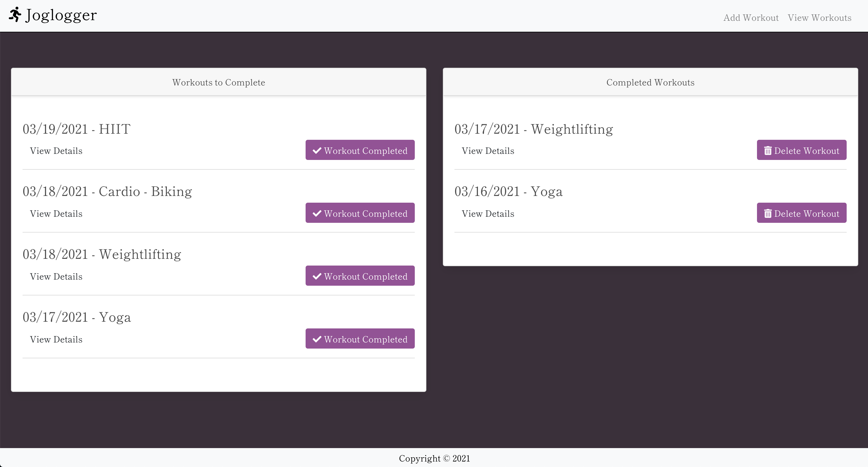Screen dimensions: 868x467
Task: Select the '03/16/2021 - Yoga' completed heading
Action: [508, 191]
